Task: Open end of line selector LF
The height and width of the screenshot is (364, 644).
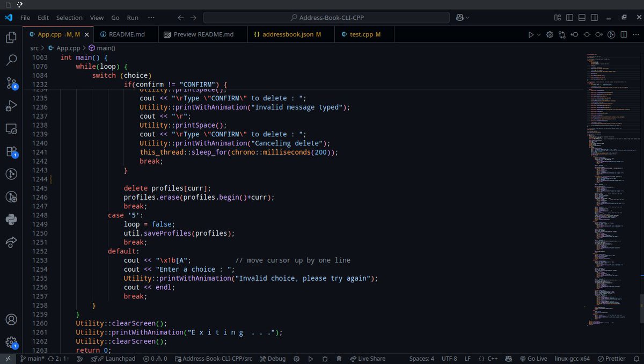Action: [x=467, y=359]
